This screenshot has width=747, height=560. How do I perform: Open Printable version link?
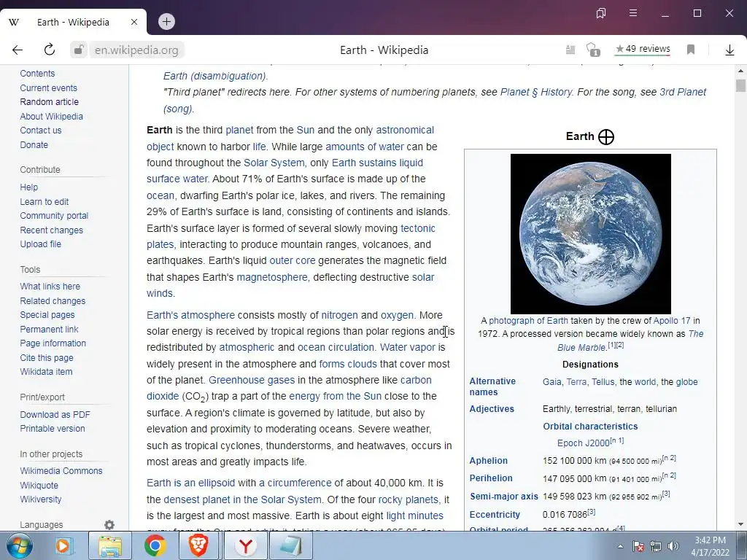(53, 429)
